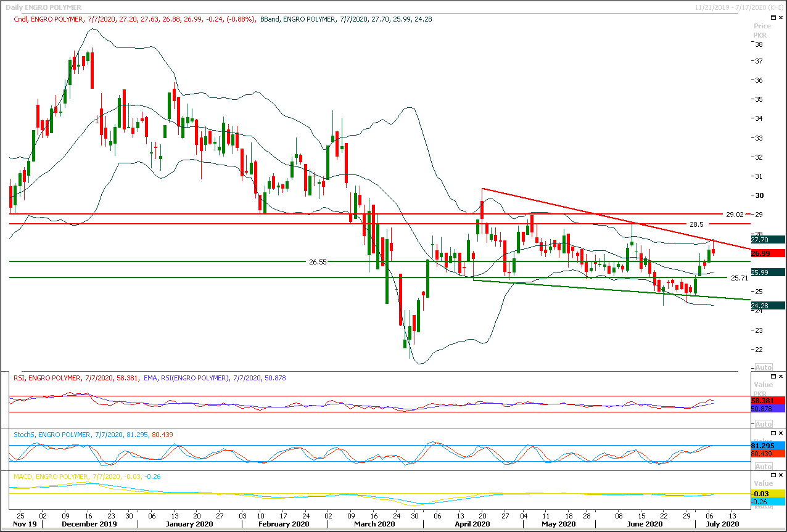
Task: Click February 2020 on the time axis
Action: click(x=282, y=524)
